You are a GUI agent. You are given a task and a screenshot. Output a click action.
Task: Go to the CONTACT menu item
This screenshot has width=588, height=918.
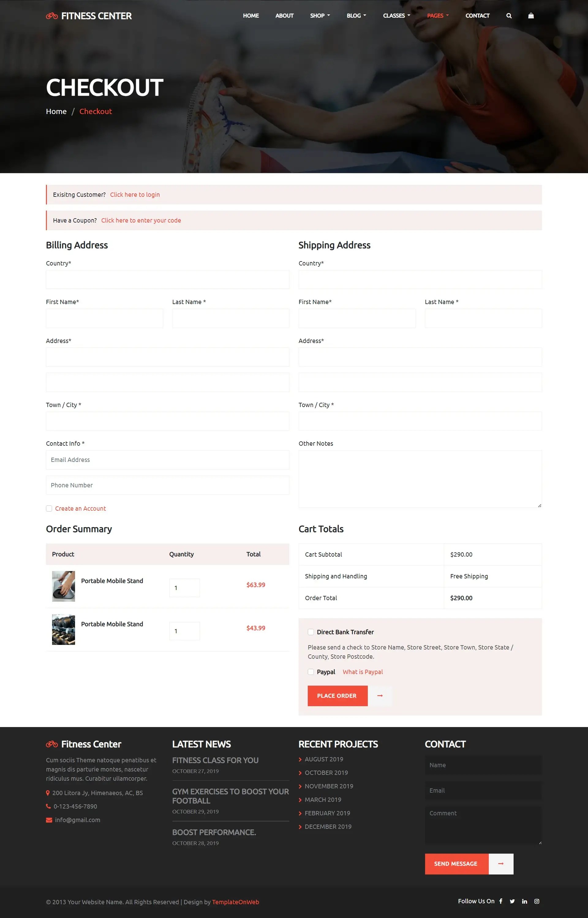(x=477, y=16)
